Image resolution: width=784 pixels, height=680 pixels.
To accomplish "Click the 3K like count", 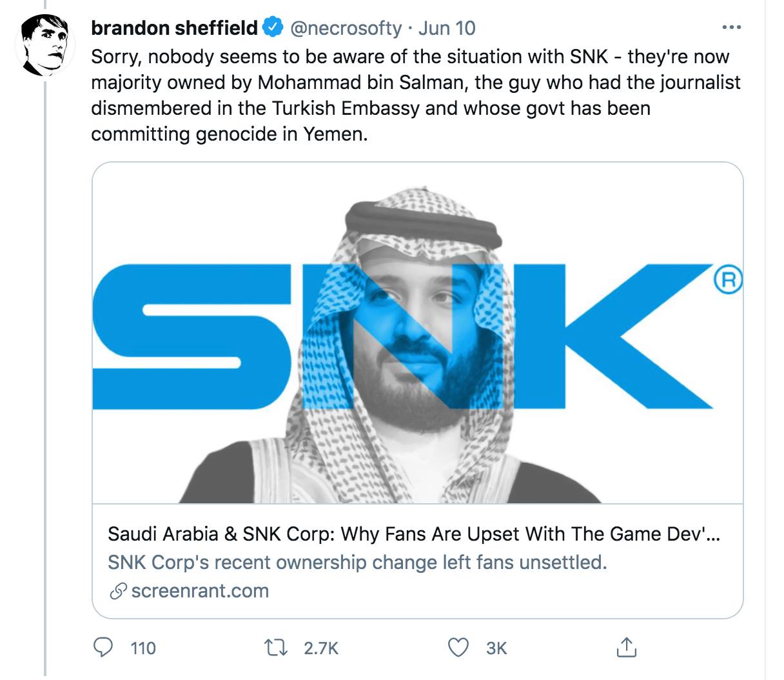I will click(x=496, y=648).
